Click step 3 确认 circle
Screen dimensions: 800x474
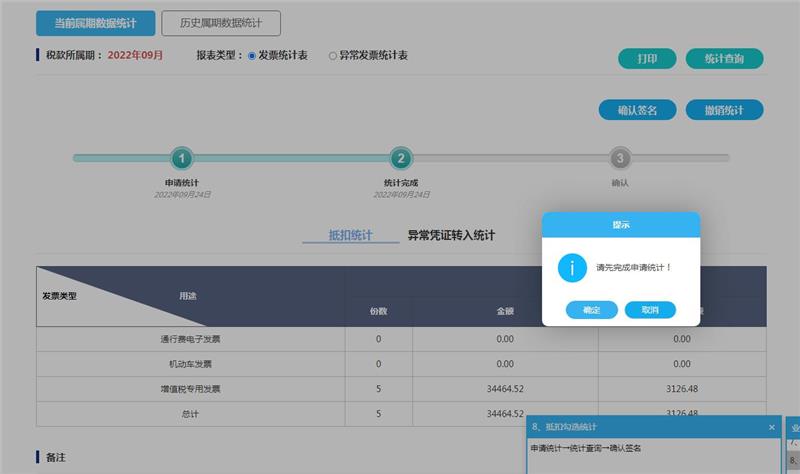tap(620, 158)
